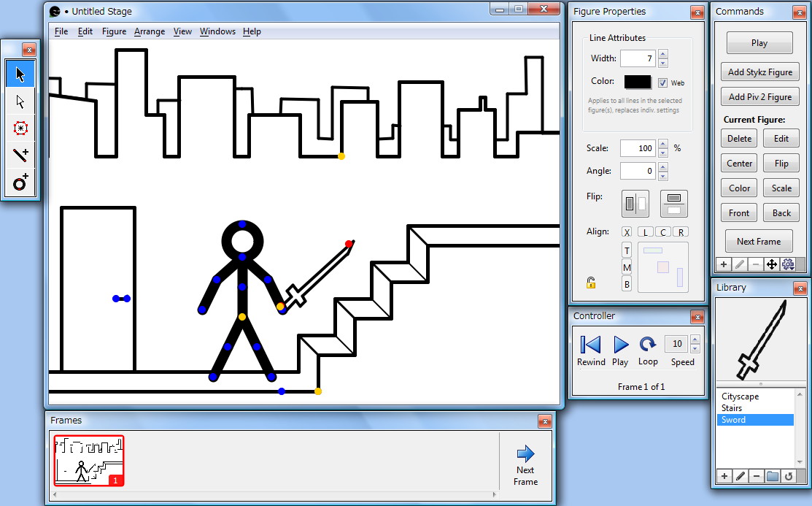Open the View menu
Screen dimensions: 812x506
tap(182, 31)
